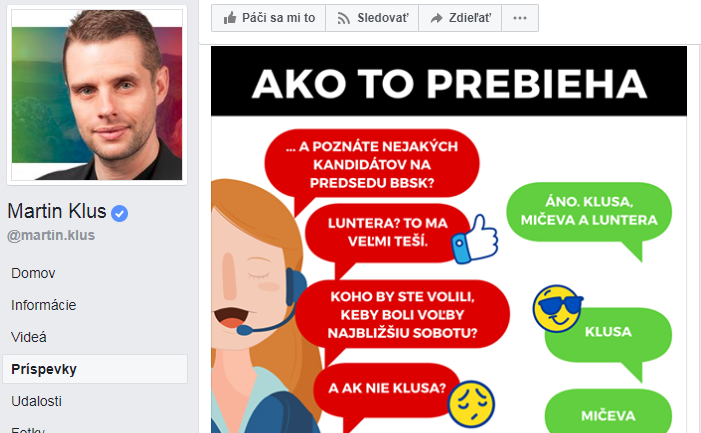Open the three-dots more options menu
Viewport: 701px width, 433px height.
pyautogui.click(x=520, y=18)
